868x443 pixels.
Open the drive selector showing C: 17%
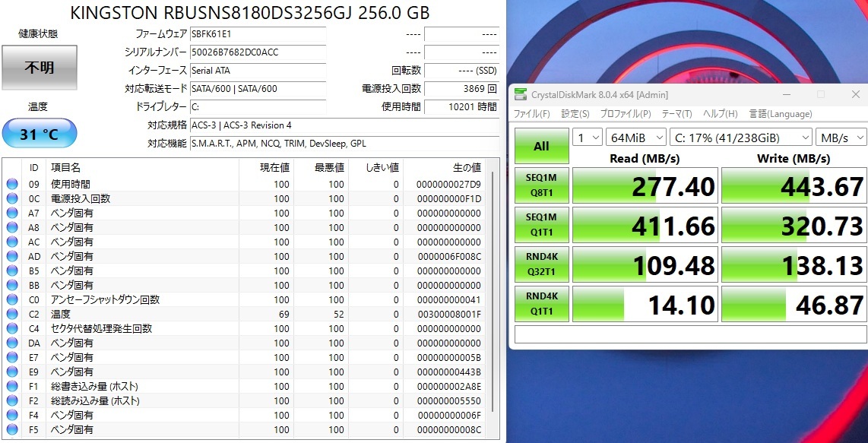pyautogui.click(x=740, y=138)
